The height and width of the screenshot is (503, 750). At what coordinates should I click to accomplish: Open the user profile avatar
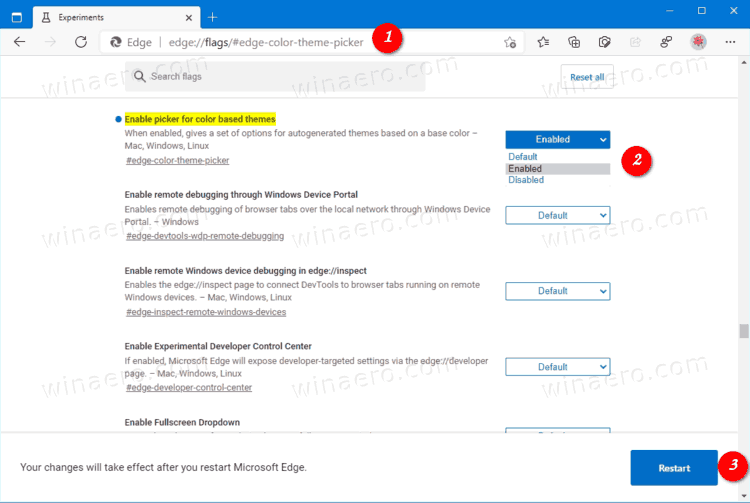(x=698, y=42)
